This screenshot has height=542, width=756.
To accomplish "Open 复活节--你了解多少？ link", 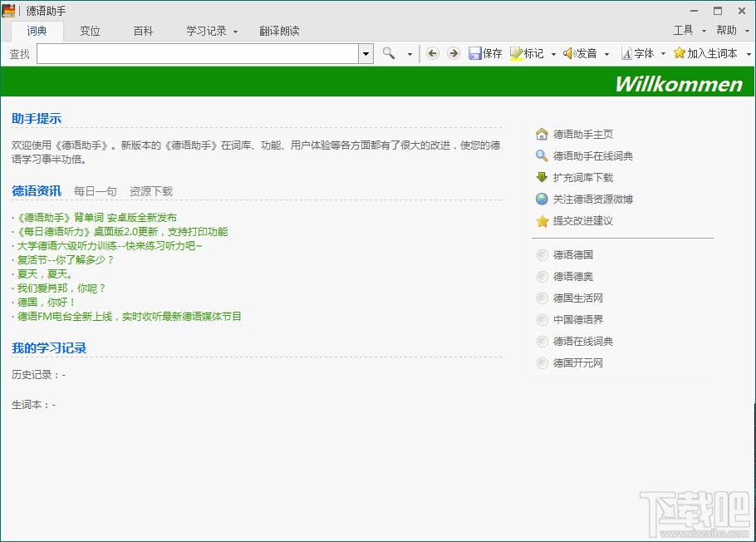I will 66,259.
